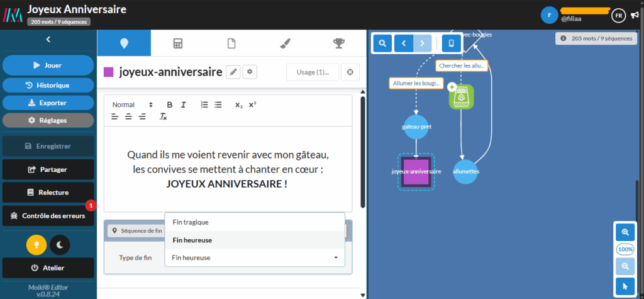Switch to dark mode moon toggle
Image resolution: width=644 pixels, height=299 pixels.
coord(60,245)
